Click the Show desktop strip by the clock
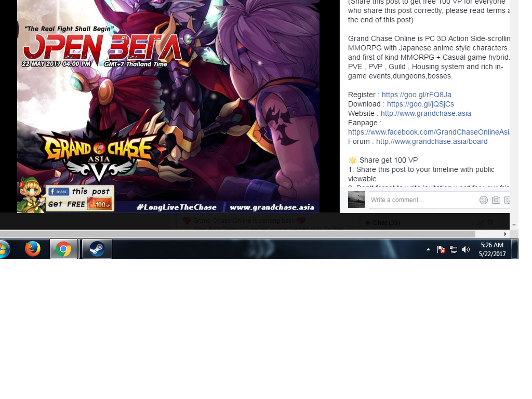The height and width of the screenshot is (399, 532). point(515,249)
